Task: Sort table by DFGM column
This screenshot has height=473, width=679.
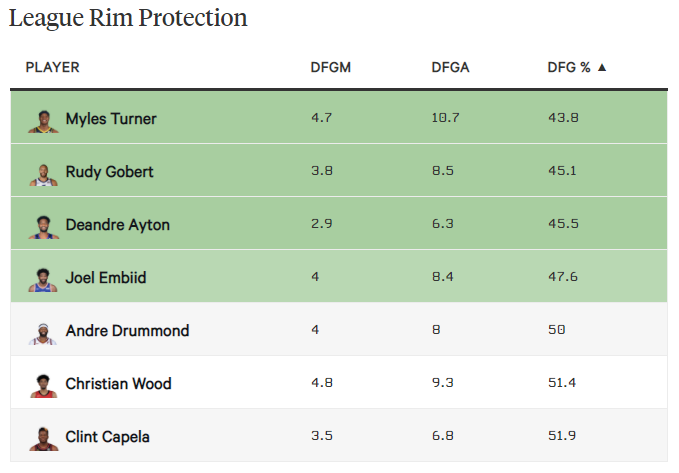Action: coord(331,68)
